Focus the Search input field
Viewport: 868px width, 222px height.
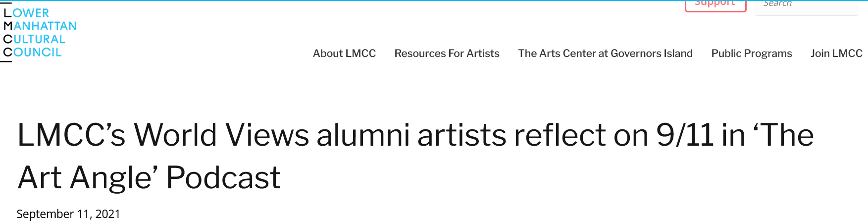[x=806, y=5]
